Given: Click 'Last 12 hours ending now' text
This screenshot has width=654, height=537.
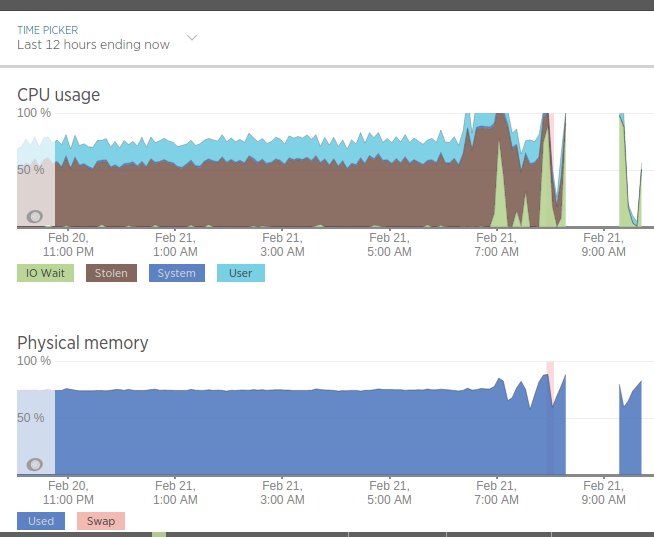Looking at the screenshot, I should [93, 45].
